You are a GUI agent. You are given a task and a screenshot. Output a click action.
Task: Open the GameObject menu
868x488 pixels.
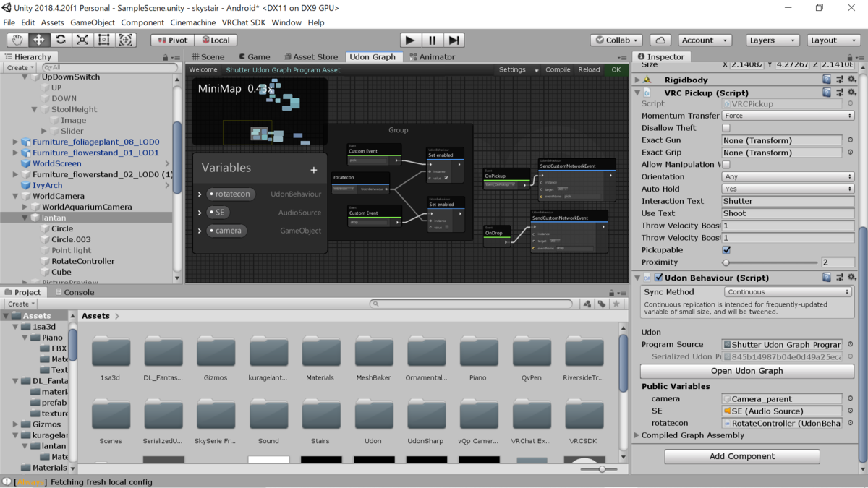[93, 22]
